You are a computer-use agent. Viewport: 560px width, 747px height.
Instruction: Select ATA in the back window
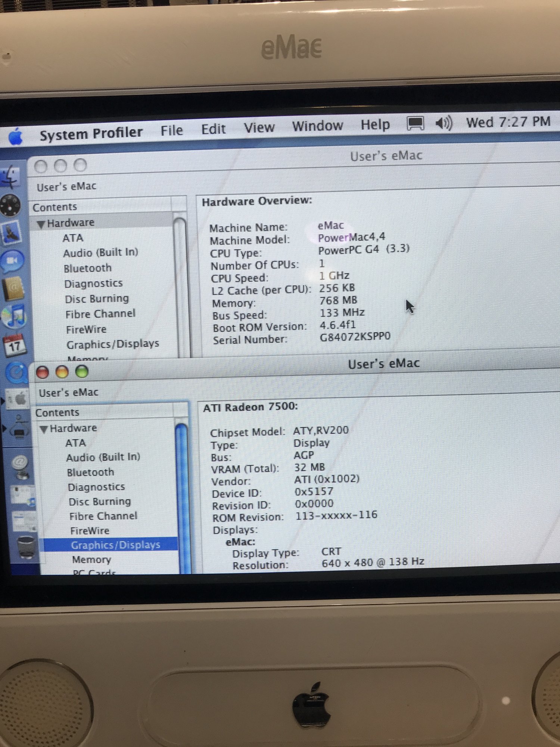click(x=73, y=238)
